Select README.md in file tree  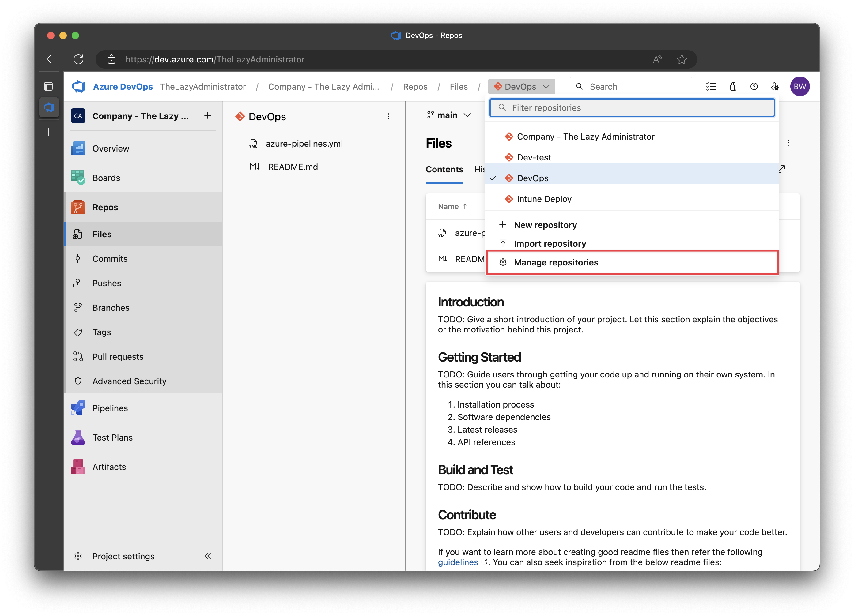click(x=293, y=167)
